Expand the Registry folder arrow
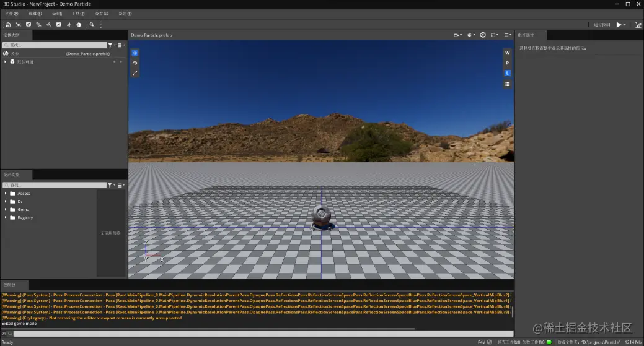644x346 pixels. point(6,218)
